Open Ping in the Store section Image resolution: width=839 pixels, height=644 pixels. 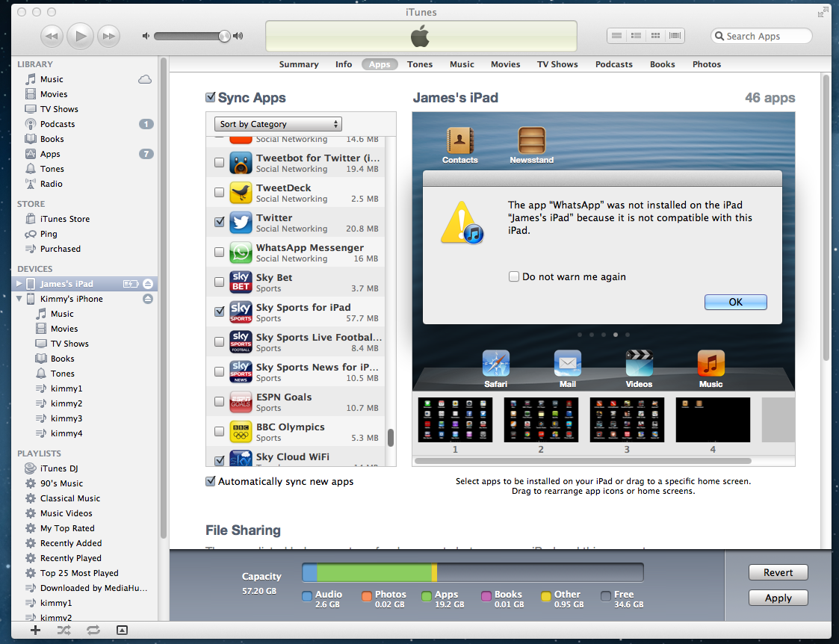[48, 235]
